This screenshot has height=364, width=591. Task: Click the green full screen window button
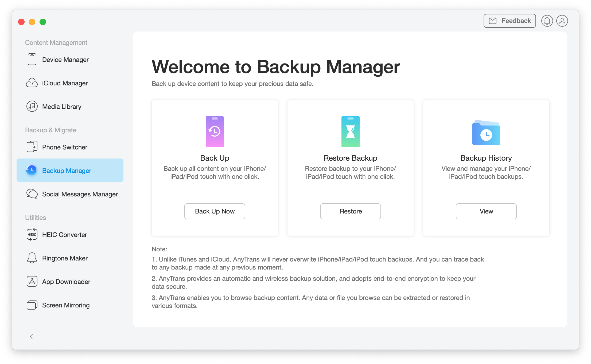coord(43,22)
